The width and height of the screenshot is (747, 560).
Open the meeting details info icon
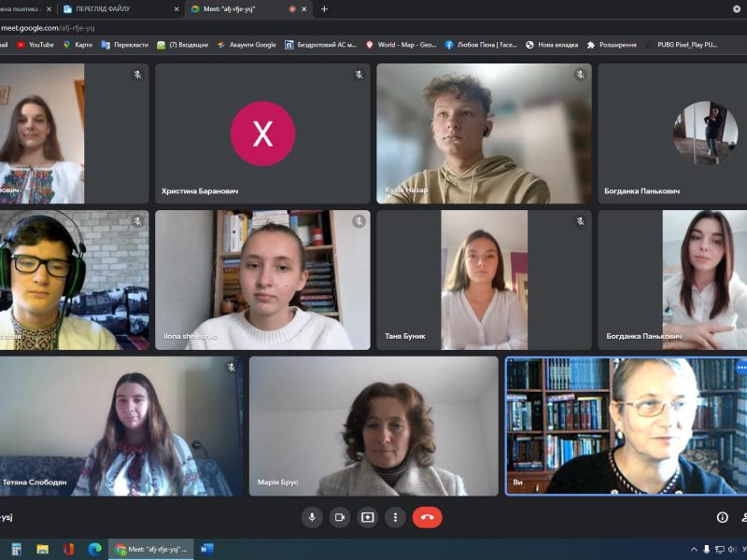point(722,517)
